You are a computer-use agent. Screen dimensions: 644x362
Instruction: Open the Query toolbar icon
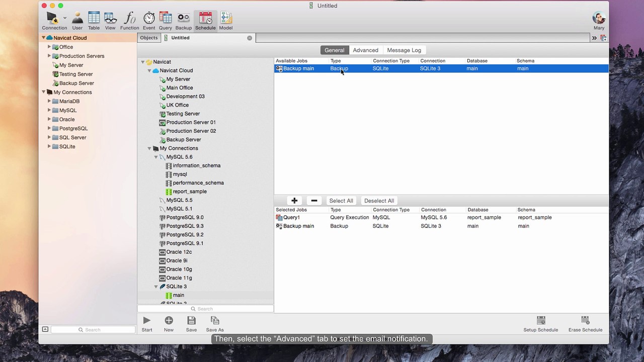coord(165,18)
